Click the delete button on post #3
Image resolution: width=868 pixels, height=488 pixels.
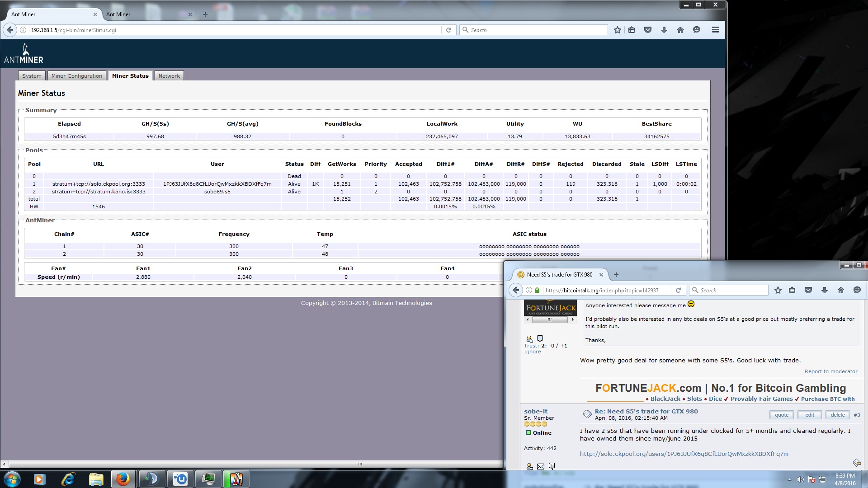[838, 415]
